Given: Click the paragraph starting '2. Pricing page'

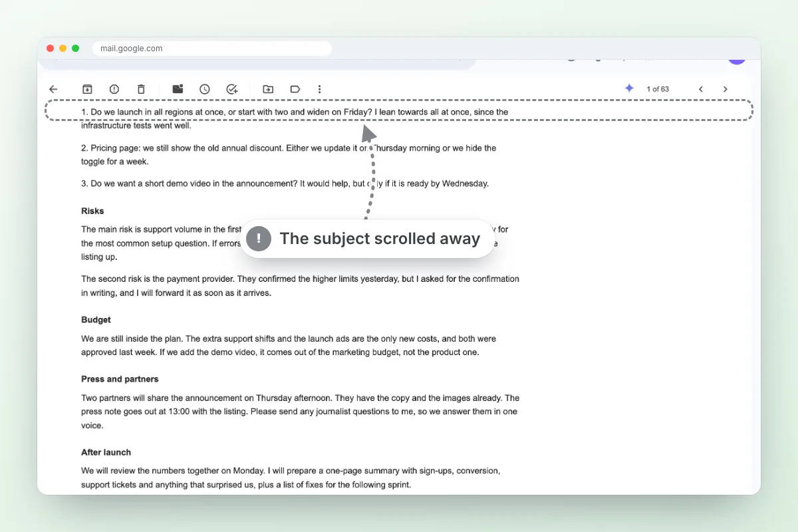Looking at the screenshot, I should (289, 155).
